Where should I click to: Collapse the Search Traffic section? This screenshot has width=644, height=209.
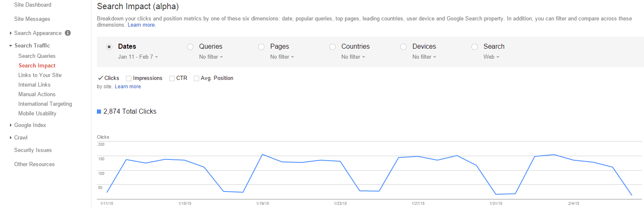[10, 46]
